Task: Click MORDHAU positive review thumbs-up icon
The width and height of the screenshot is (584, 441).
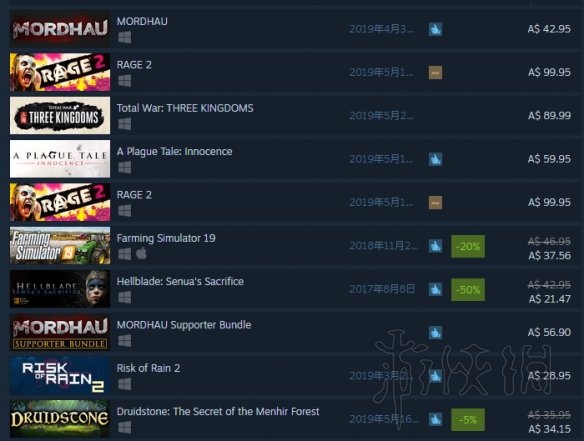Action: coord(435,29)
